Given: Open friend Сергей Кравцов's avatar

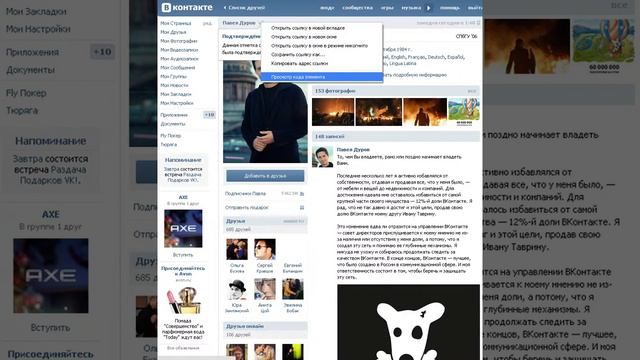Looking at the screenshot, I should tap(264, 249).
